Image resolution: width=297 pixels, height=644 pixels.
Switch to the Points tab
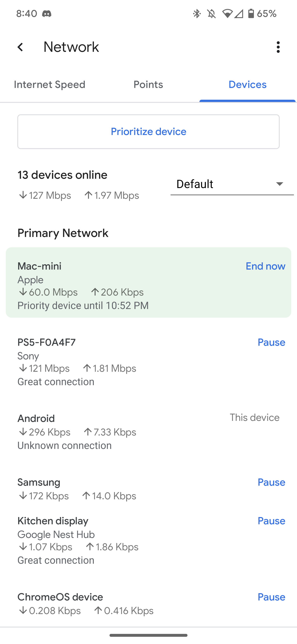coord(148,84)
